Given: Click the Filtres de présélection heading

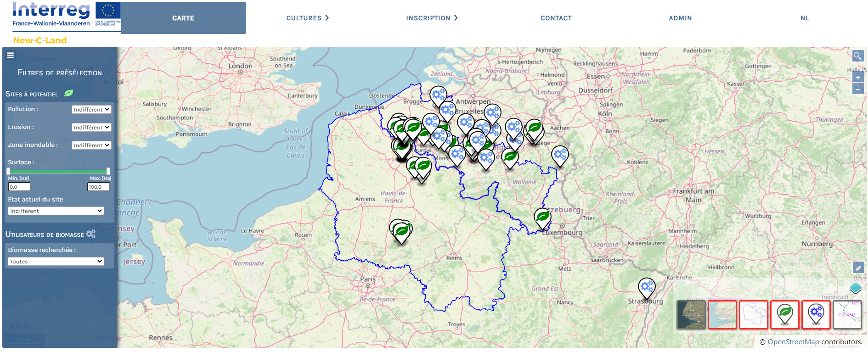Looking at the screenshot, I should click(60, 73).
